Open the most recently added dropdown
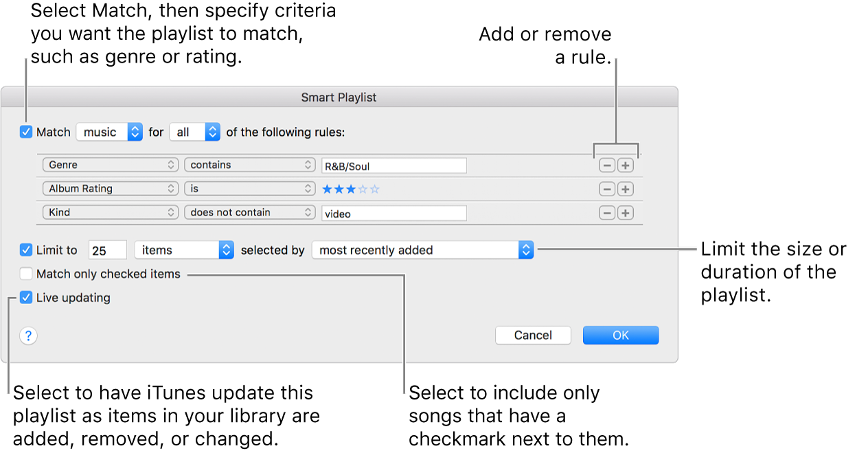Image resolution: width=868 pixels, height=453 pixels. click(422, 250)
